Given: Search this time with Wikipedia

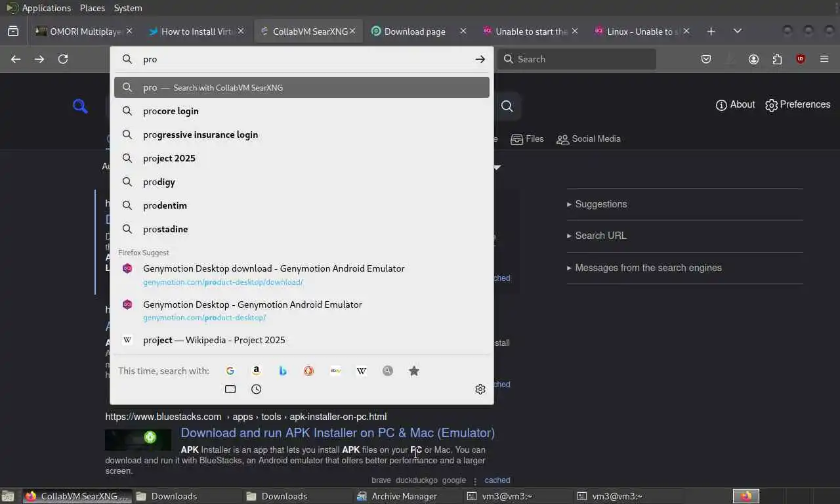Looking at the screenshot, I should (x=362, y=371).
